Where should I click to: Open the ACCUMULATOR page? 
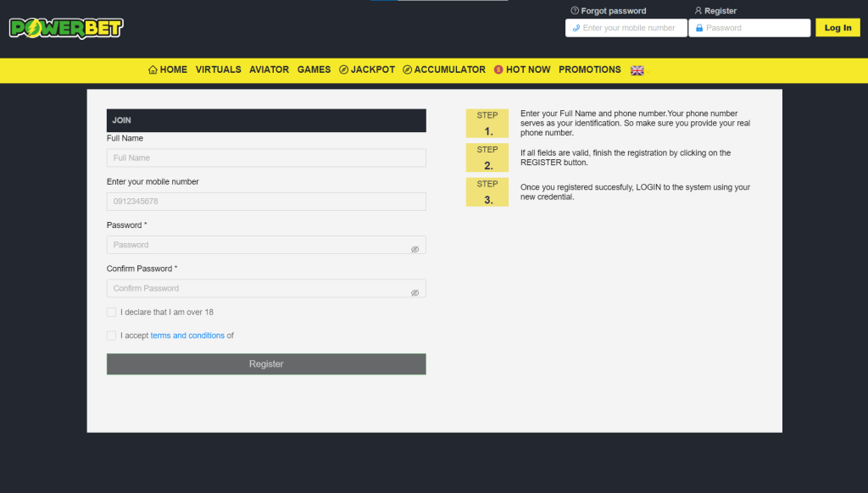444,69
